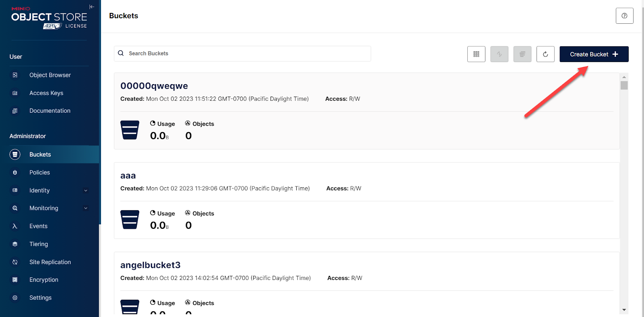Refresh the bucket list
Viewport: 644px width, 317px height.
(x=545, y=54)
